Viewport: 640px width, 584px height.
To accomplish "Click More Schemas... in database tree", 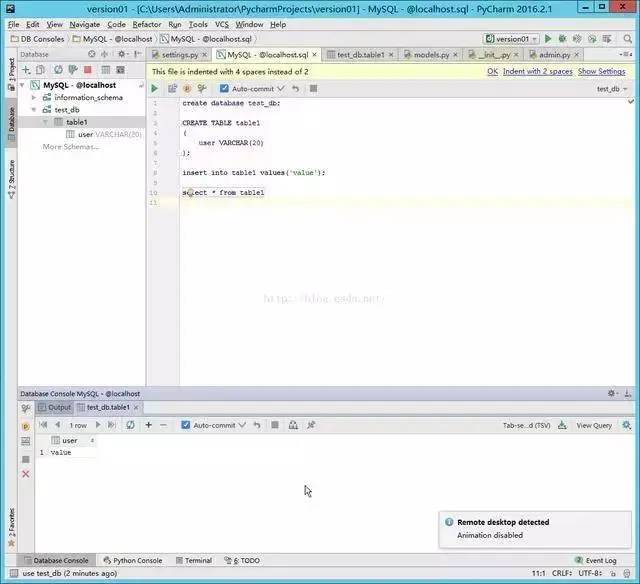I will [x=71, y=147].
